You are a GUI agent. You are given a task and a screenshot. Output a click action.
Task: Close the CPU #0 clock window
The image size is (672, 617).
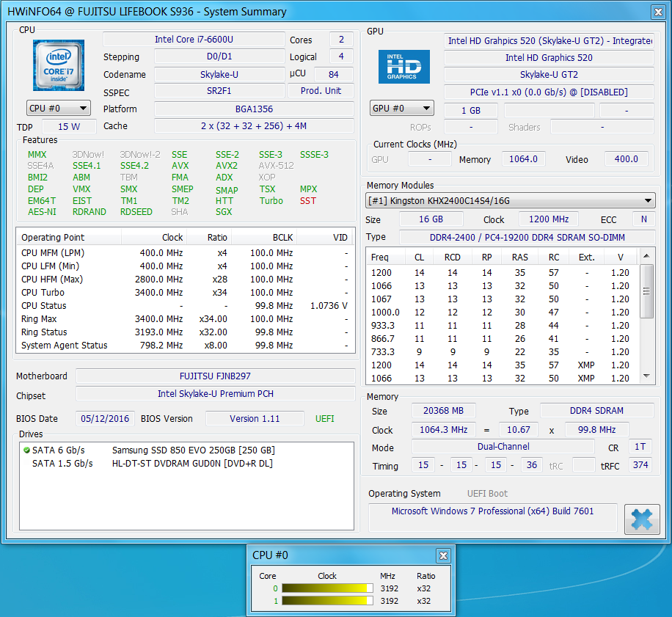tap(442, 555)
